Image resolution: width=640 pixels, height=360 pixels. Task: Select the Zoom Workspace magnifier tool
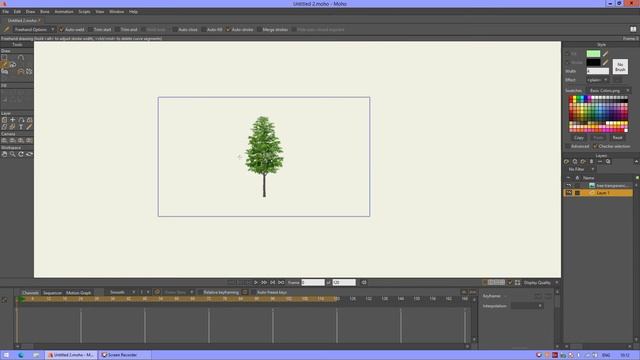click(13, 154)
